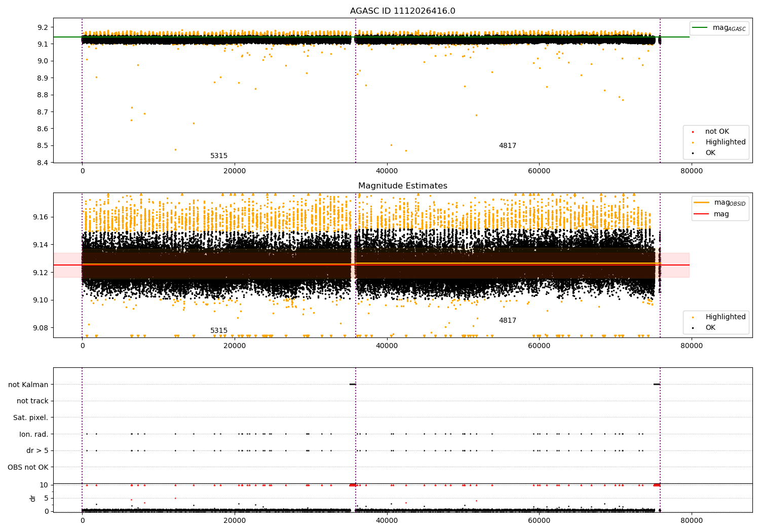Click the 20000 x-tick under top plot
The image size is (760, 532).
click(x=235, y=171)
